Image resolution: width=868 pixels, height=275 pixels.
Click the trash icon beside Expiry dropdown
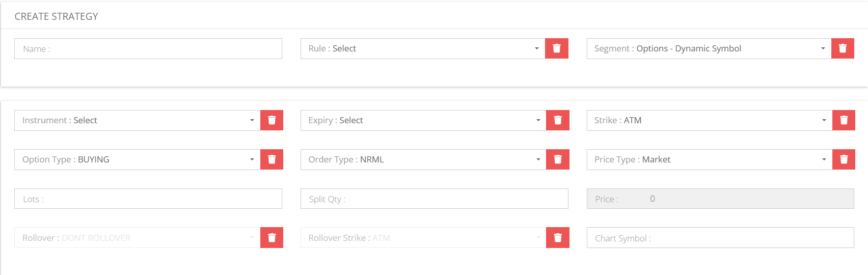557,120
